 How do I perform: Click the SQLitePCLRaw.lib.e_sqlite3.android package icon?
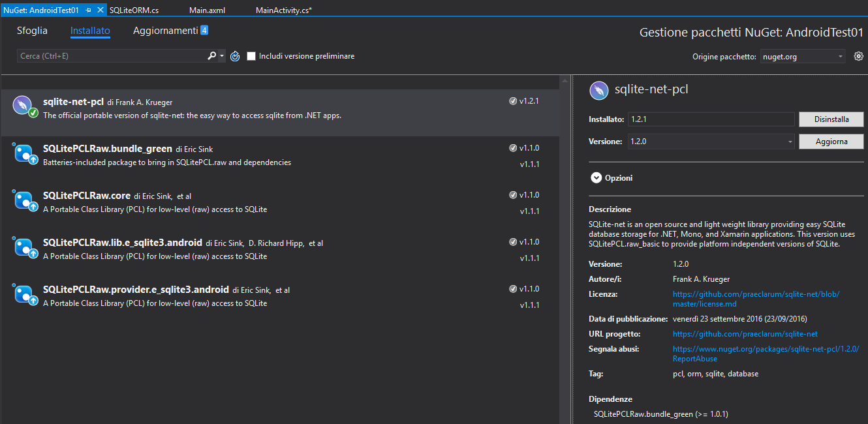[x=25, y=248]
